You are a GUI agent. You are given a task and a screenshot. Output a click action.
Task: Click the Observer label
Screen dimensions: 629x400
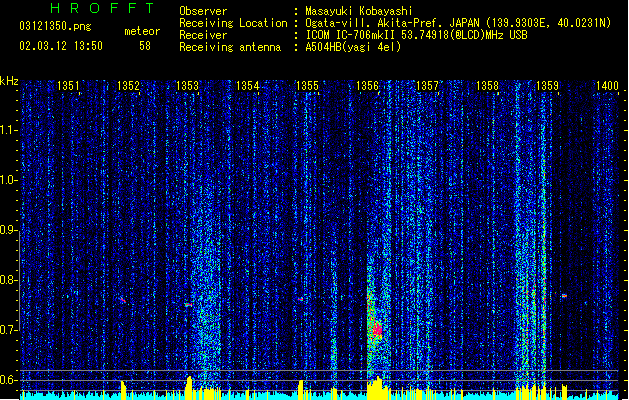[x=203, y=11]
